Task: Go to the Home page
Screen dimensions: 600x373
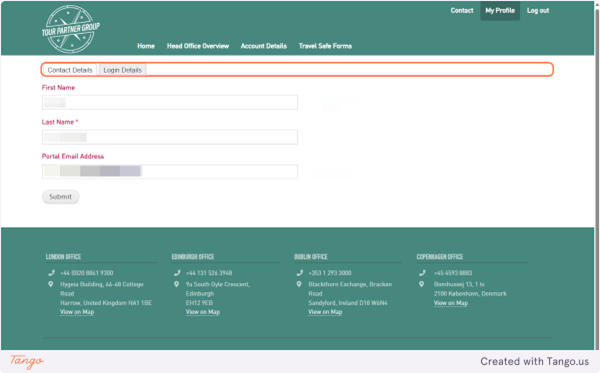Action: tap(146, 46)
